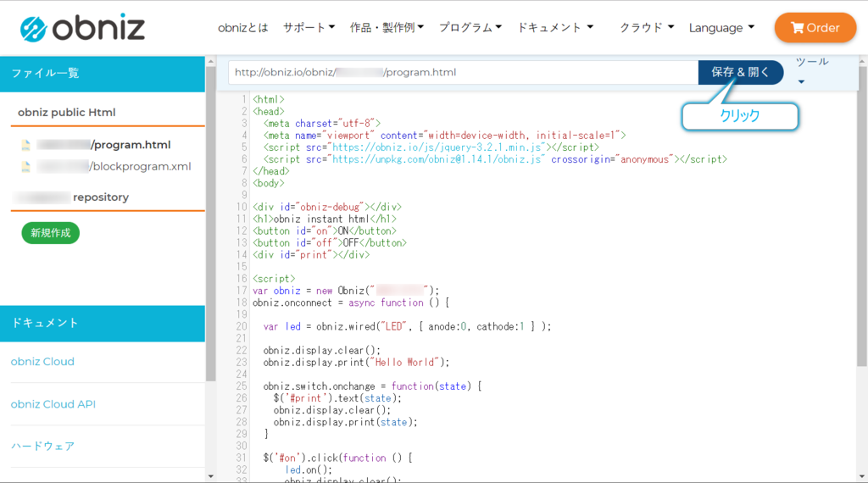
Task: Expand the ドキュメント dropdown menu
Action: pos(554,28)
